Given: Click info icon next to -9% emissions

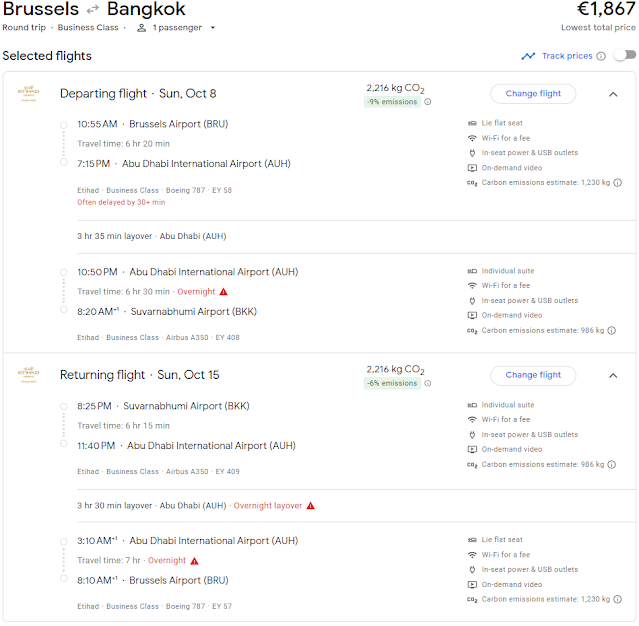Looking at the screenshot, I should (427, 102).
